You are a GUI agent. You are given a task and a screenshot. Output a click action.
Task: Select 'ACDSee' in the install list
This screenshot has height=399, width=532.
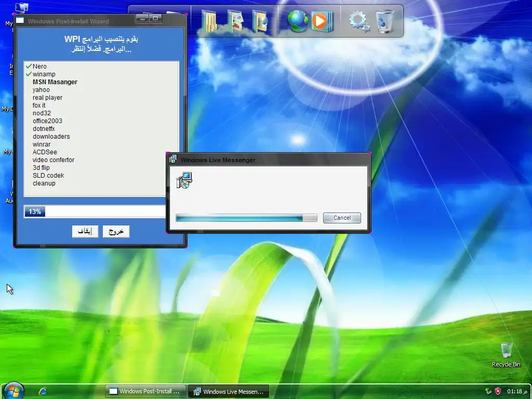pos(45,152)
